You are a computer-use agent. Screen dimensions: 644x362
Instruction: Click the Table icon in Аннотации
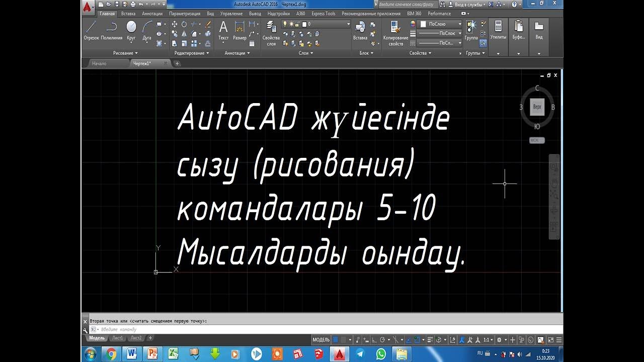click(x=252, y=43)
